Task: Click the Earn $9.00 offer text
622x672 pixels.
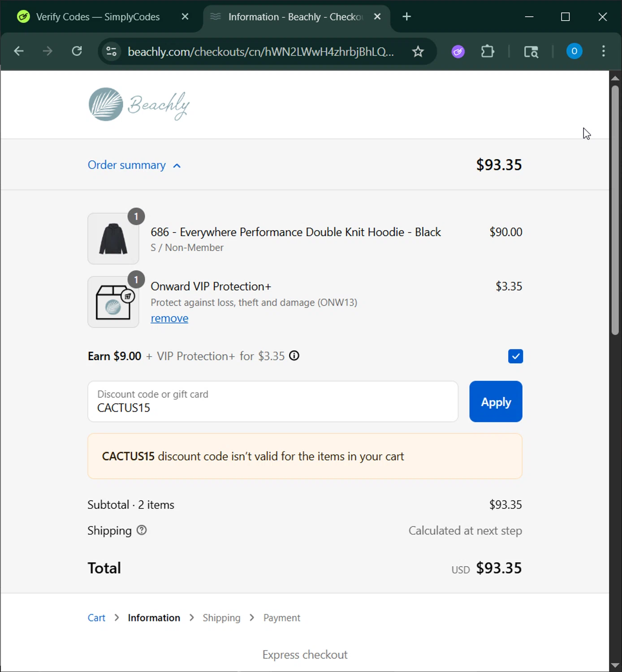Action: (114, 356)
